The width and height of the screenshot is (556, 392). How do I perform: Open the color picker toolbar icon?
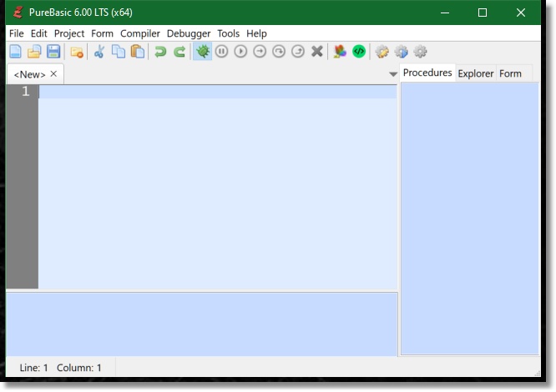pyautogui.click(x=340, y=52)
